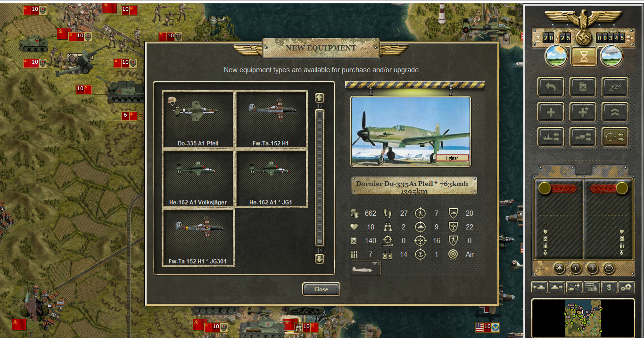Click the equipment list vertical scrollbar track
The width and height of the screenshot is (644, 338).
click(x=320, y=177)
